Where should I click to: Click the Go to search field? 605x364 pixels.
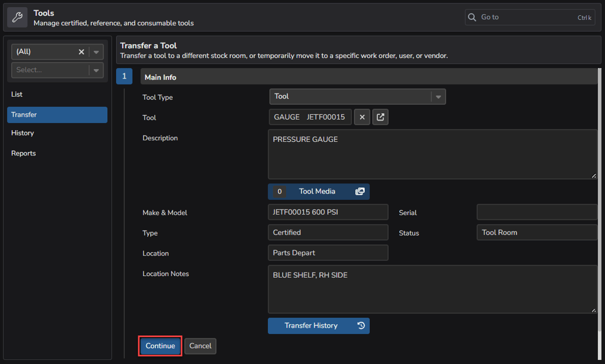522,17
